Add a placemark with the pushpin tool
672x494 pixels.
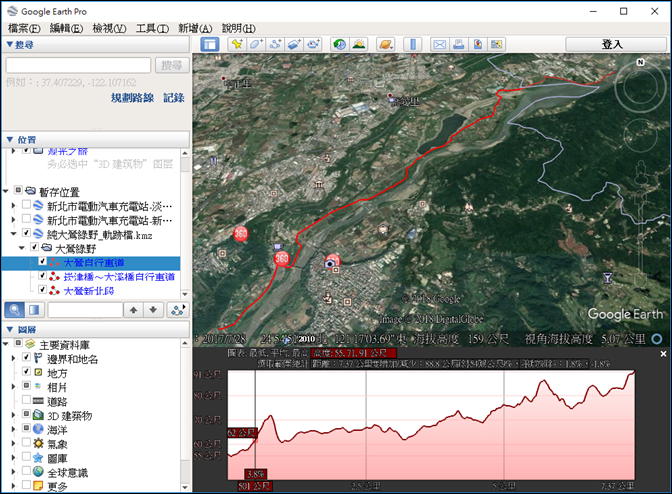[236, 44]
